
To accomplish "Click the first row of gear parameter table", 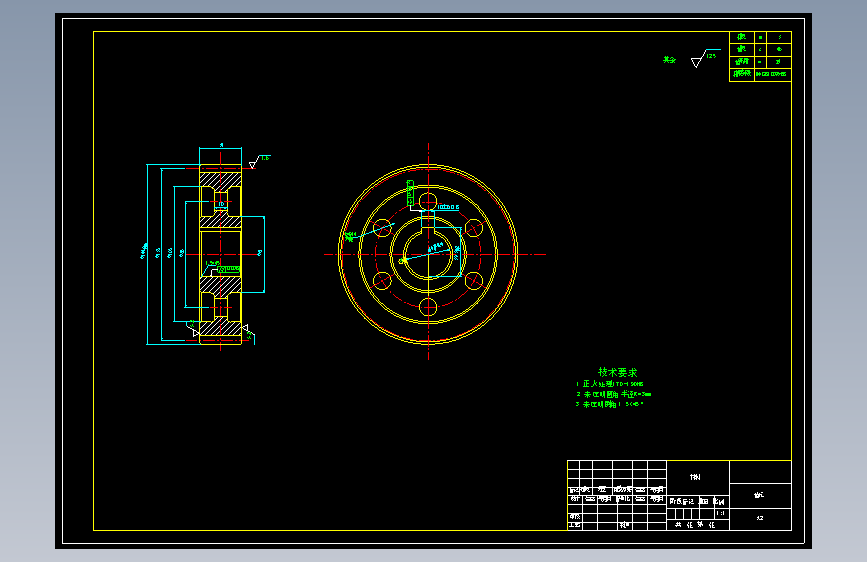I will pos(760,37).
